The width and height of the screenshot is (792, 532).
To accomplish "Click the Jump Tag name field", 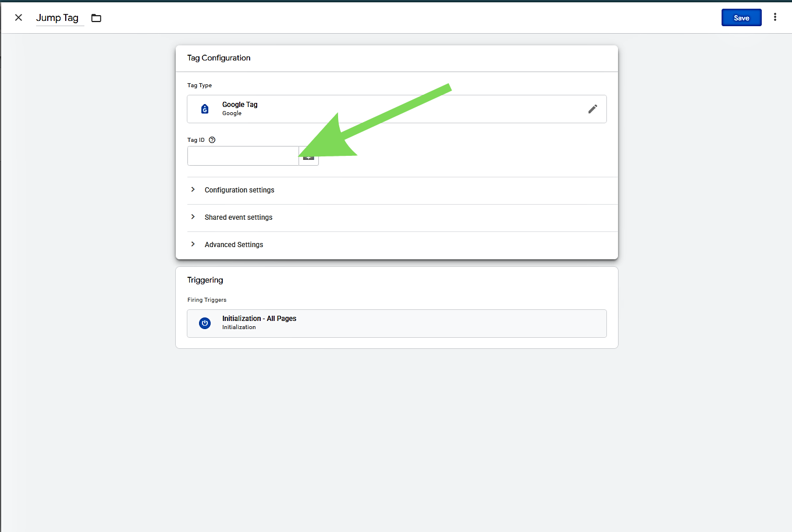I will pos(57,18).
